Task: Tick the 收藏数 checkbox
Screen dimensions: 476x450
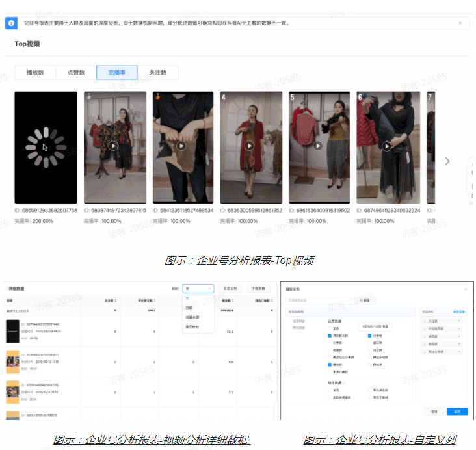Action: click(330, 350)
